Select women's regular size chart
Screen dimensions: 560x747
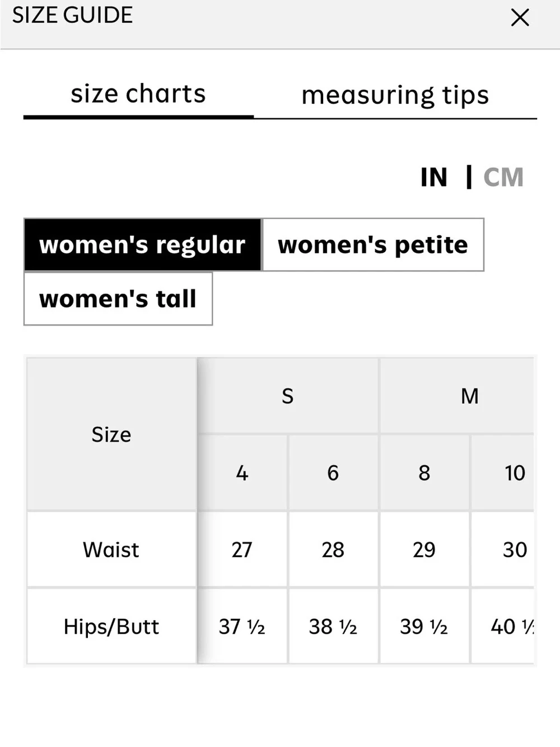(x=143, y=245)
